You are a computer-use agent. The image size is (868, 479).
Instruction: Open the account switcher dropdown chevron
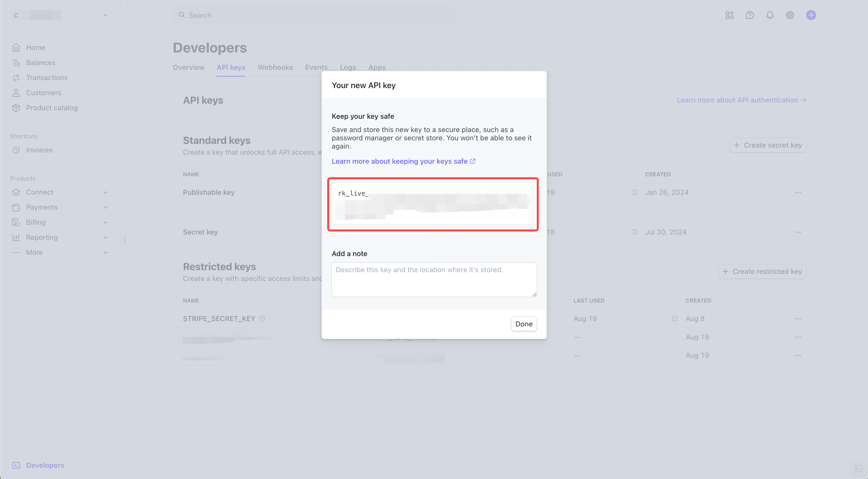[x=106, y=15]
